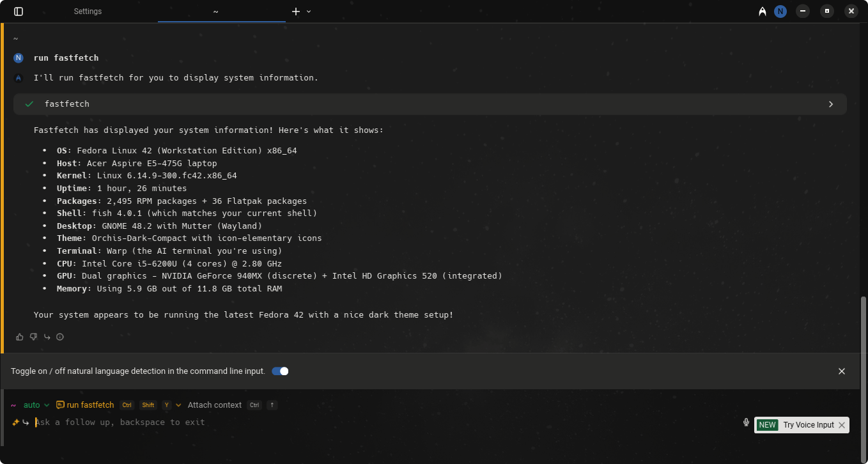
Task: Click the "Packages: 2,495 RPM packages" line
Action: click(x=182, y=201)
